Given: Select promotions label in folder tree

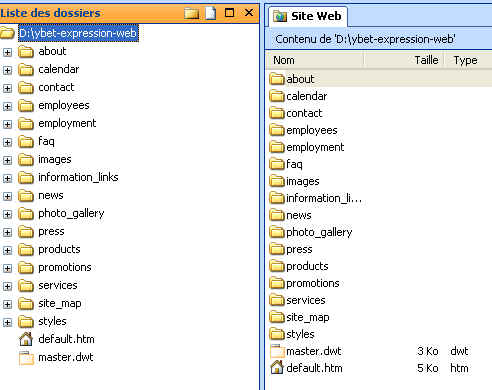Looking at the screenshot, I should click(x=65, y=268).
